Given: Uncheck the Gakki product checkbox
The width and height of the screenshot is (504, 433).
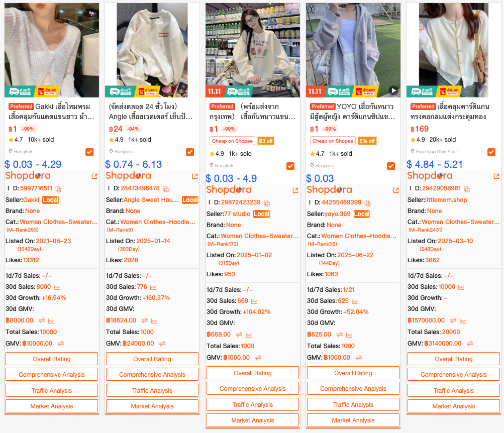Looking at the screenshot, I should (x=89, y=152).
